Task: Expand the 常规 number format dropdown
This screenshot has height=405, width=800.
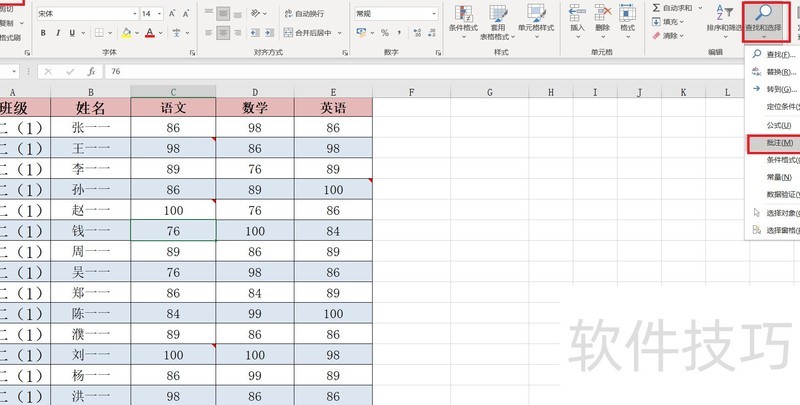Action: (434, 14)
